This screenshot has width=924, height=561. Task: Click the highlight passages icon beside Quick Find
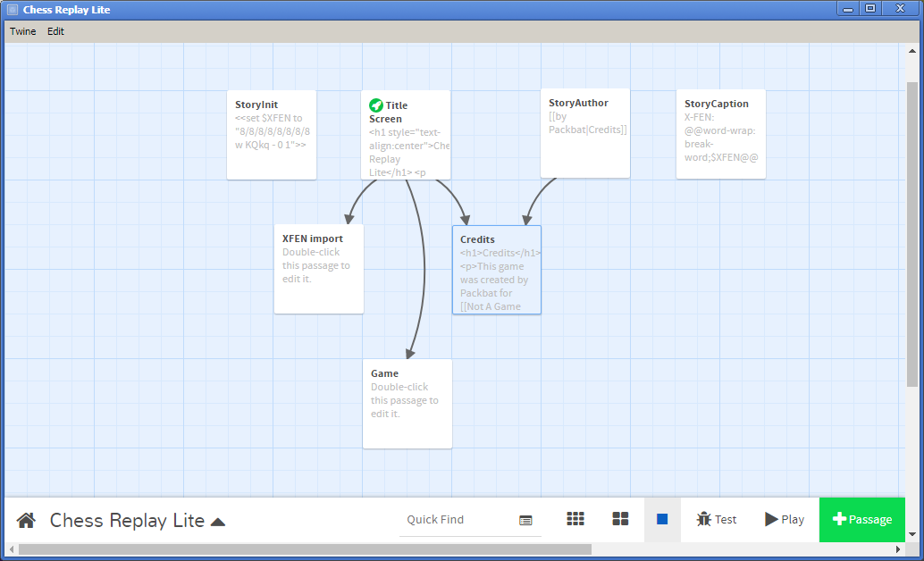coord(525,521)
